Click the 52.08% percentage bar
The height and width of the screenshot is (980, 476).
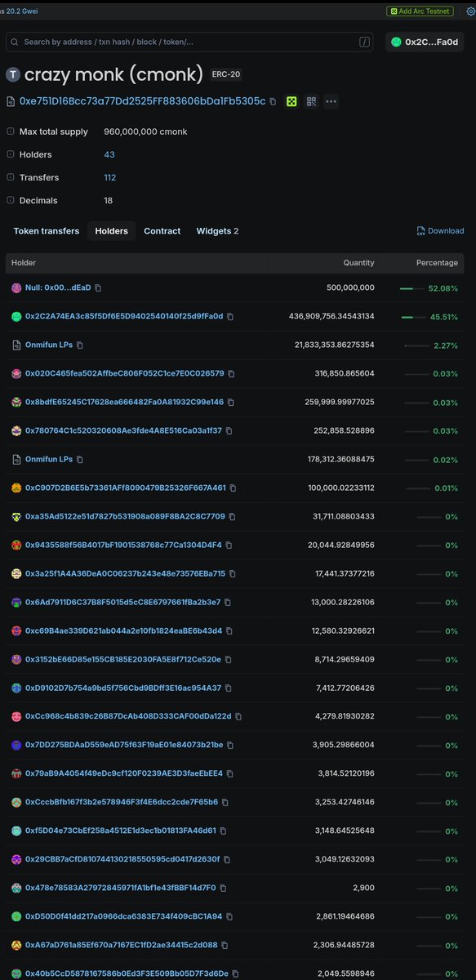[412, 288]
